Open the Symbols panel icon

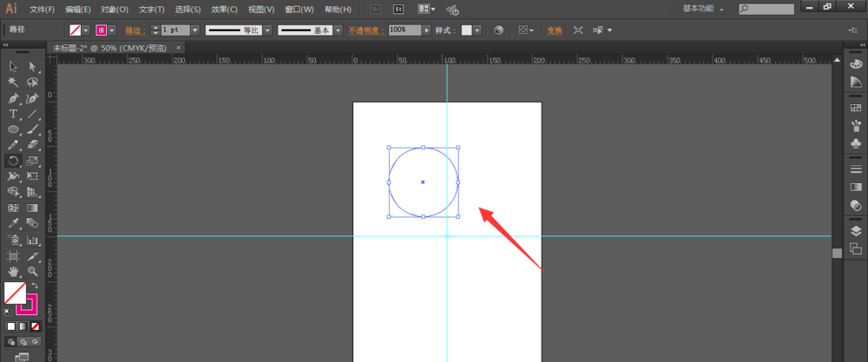[x=855, y=143]
